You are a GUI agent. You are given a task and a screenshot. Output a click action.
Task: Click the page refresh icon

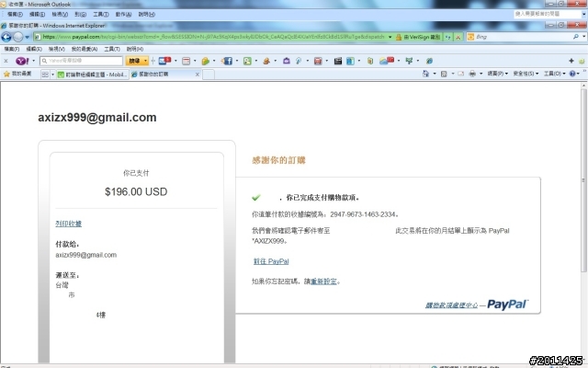click(448, 37)
